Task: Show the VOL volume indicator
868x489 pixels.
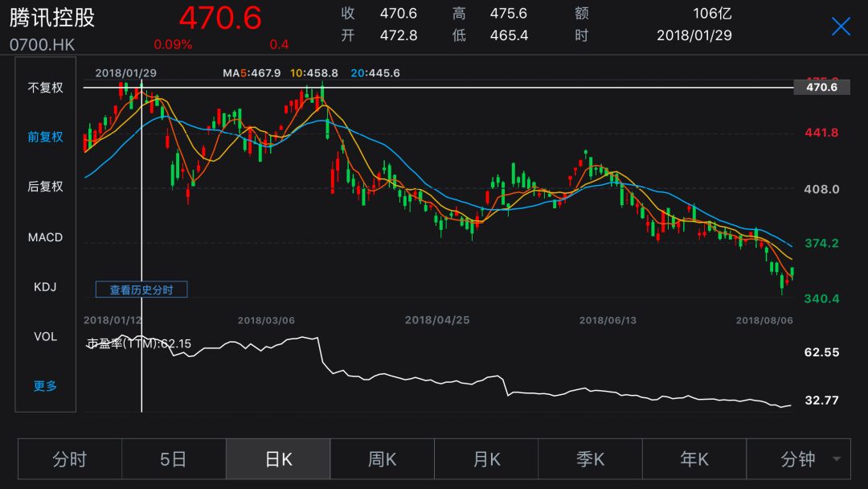Action: pos(46,336)
